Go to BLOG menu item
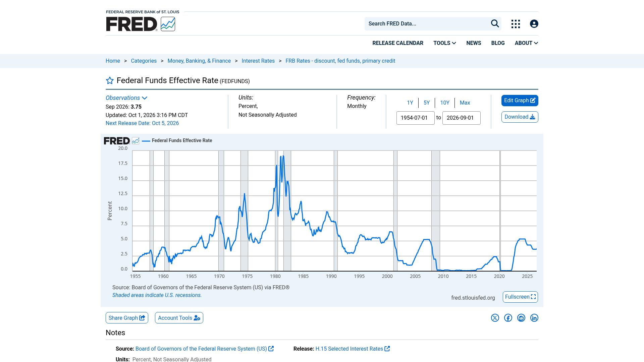Screen dimensions: 644x362 (x=498, y=43)
